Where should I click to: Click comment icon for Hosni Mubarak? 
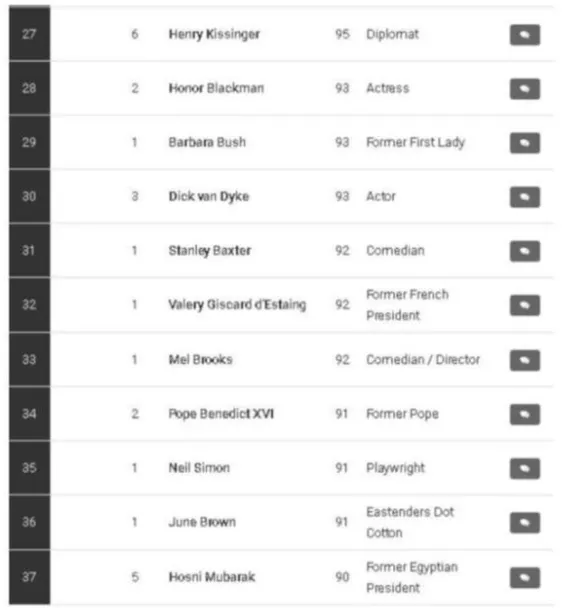(525, 578)
